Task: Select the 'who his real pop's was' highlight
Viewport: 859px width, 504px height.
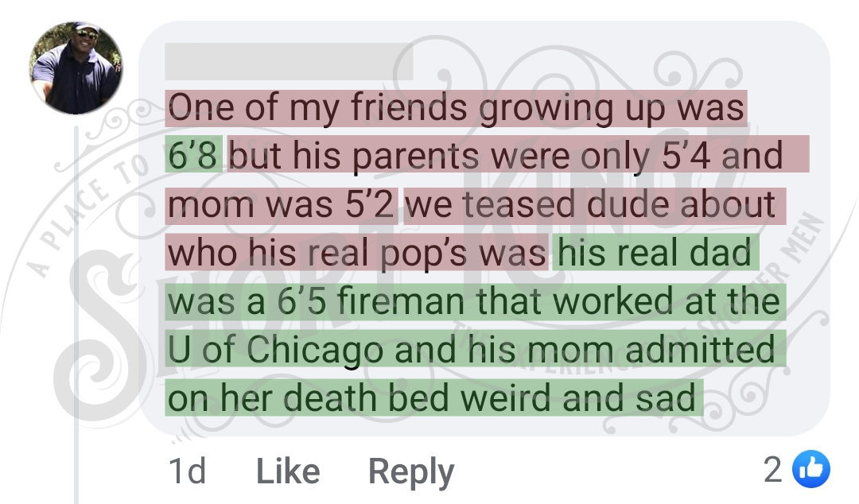Action: click(356, 253)
